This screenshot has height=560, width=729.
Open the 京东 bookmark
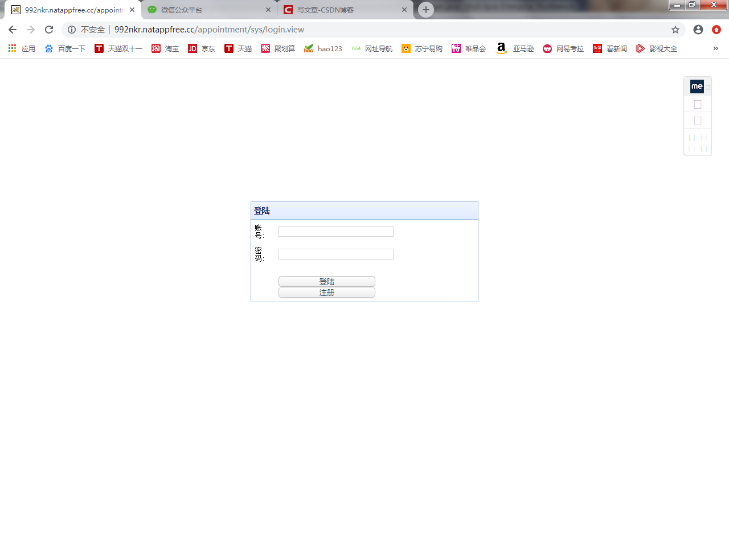tap(202, 49)
